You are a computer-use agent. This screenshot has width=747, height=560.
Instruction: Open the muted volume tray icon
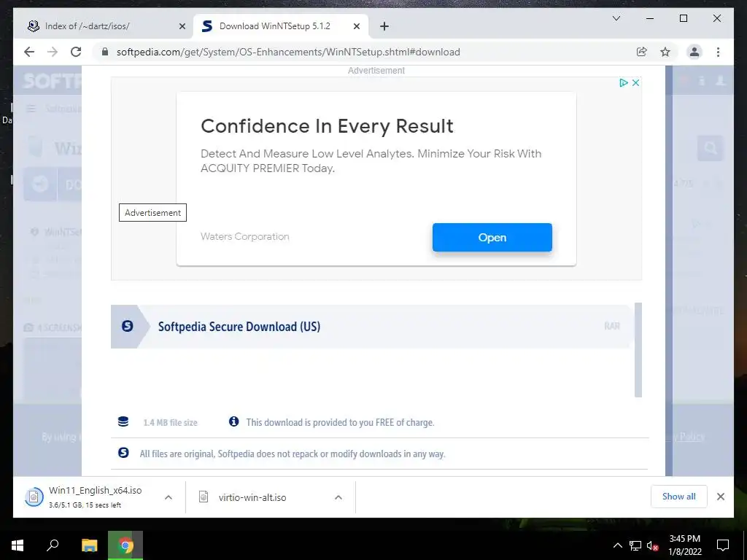pos(652,545)
